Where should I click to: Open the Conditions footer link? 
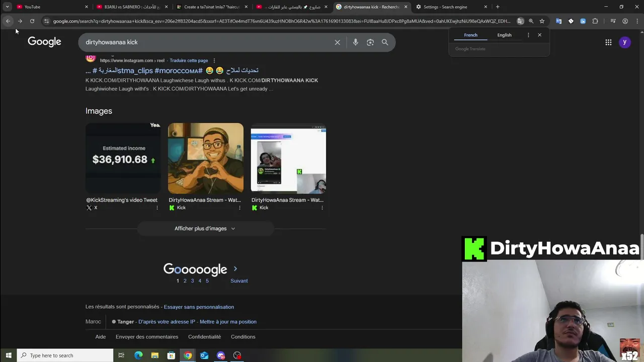pos(243,337)
